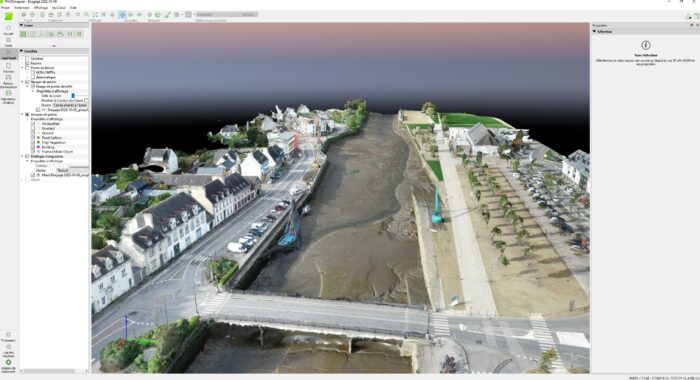Click the first icon in Créer panel

23,34
